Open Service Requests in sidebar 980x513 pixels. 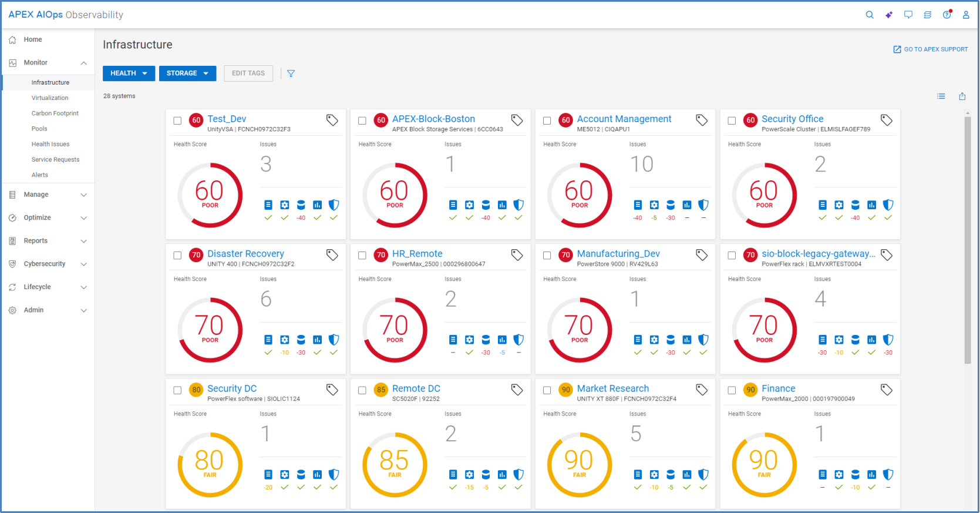point(55,159)
